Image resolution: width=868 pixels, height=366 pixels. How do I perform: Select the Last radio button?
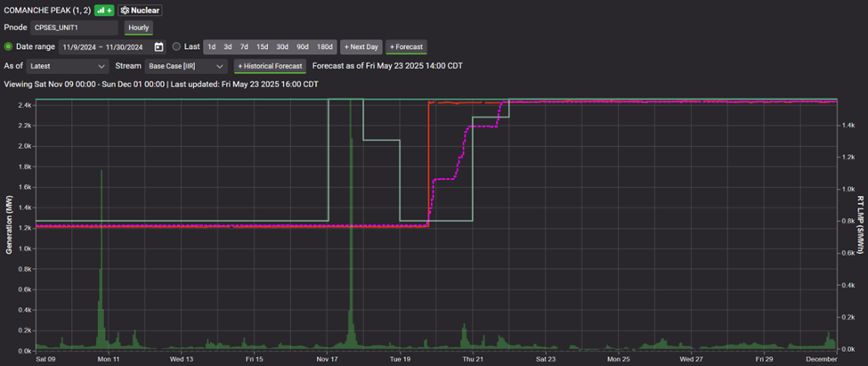click(x=176, y=46)
